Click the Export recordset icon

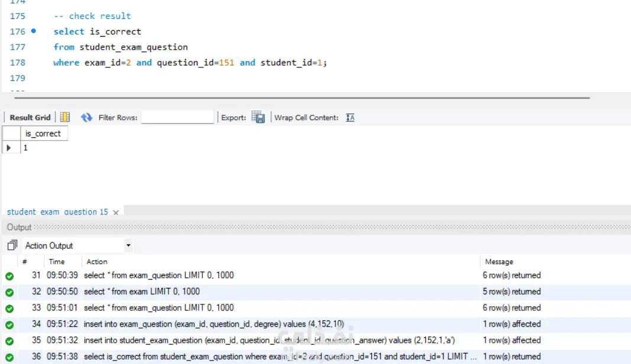coord(258,117)
